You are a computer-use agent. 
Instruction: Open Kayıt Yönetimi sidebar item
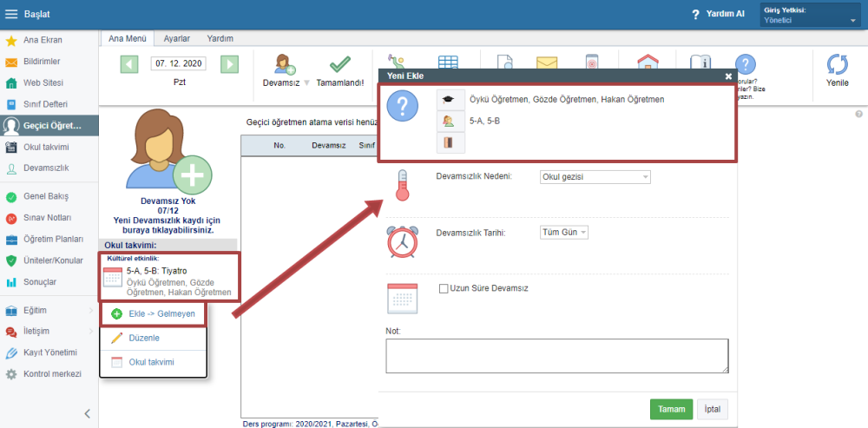click(49, 352)
